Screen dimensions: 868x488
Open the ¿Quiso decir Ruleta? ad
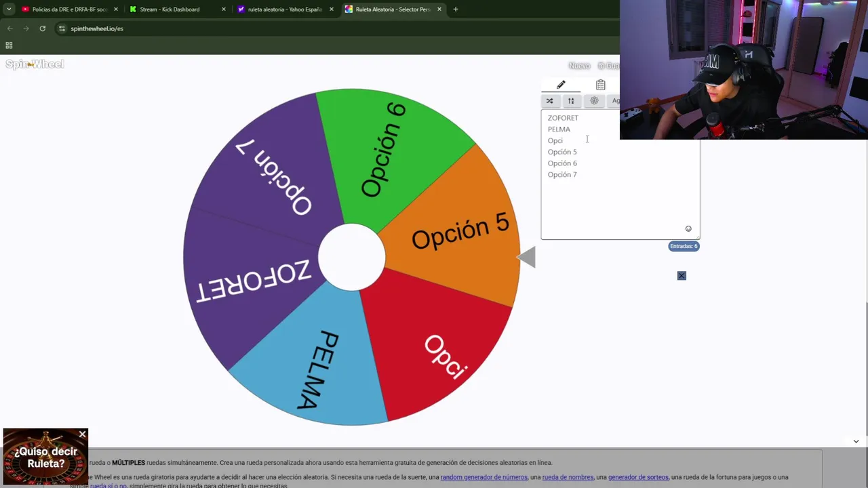click(45, 457)
